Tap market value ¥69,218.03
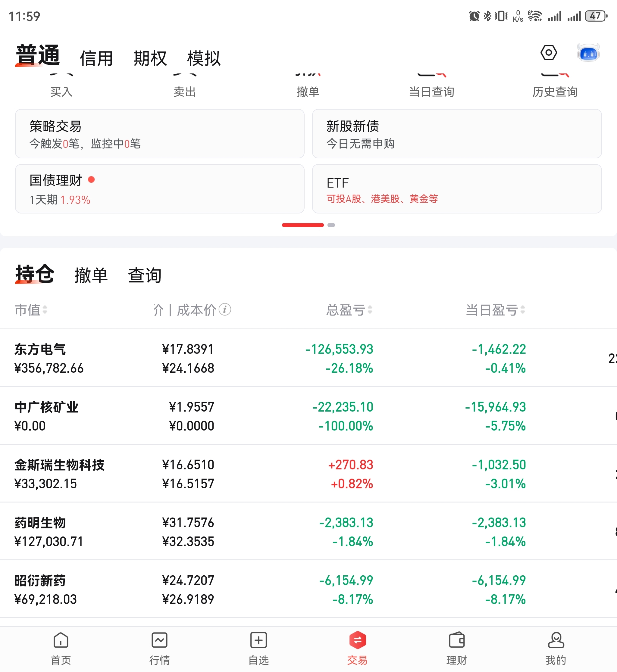617x672 pixels. pyautogui.click(x=46, y=599)
